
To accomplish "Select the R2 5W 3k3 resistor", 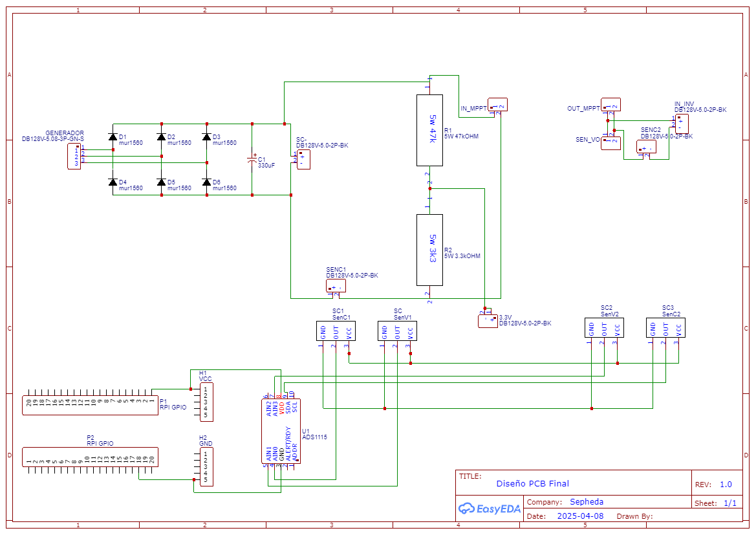I will point(429,250).
